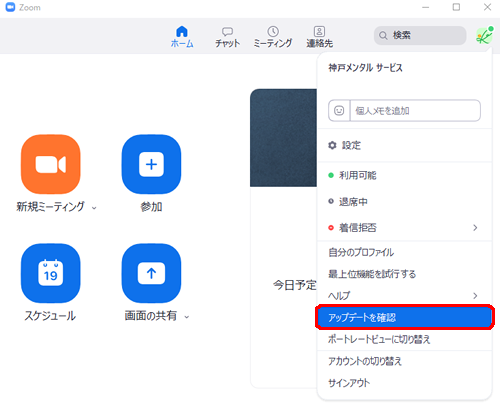Open the Help (ヘルプ) menu entry

click(404, 296)
